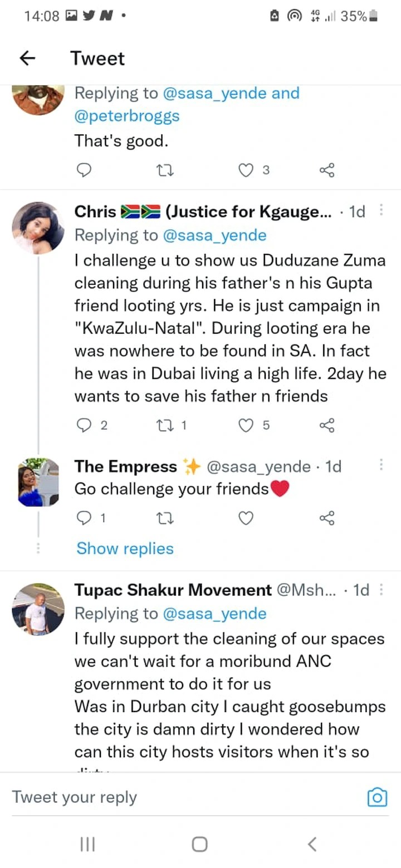Screen dimensions: 401x868
Task: Share the "That's good." tweet
Action: [327, 170]
